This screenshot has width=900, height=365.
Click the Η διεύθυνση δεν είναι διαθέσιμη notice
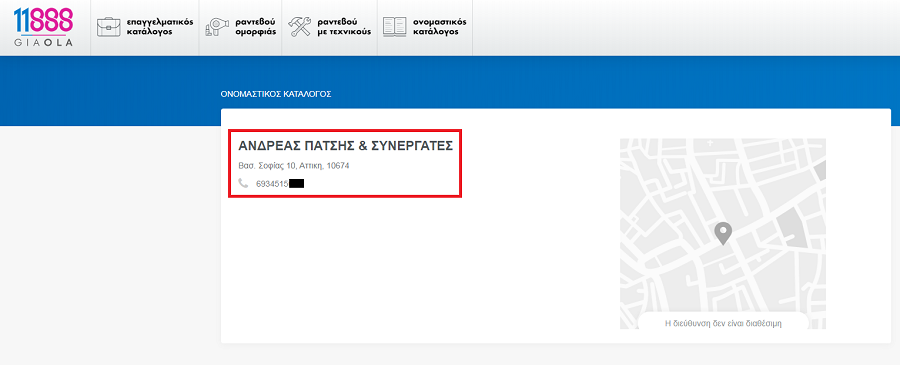(723, 323)
